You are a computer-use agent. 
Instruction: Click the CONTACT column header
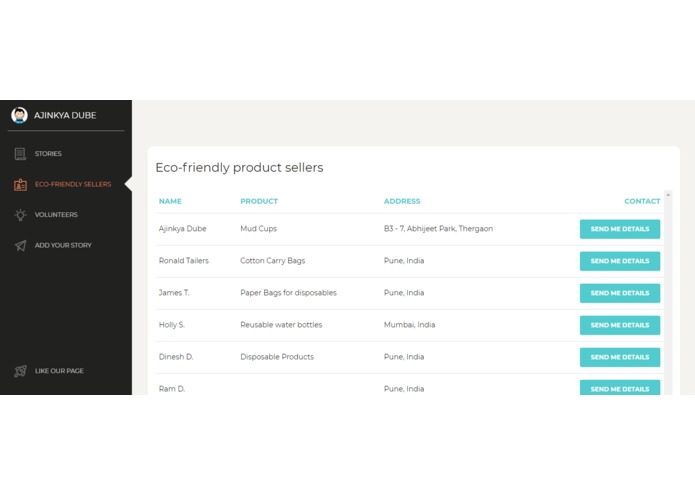click(x=642, y=201)
